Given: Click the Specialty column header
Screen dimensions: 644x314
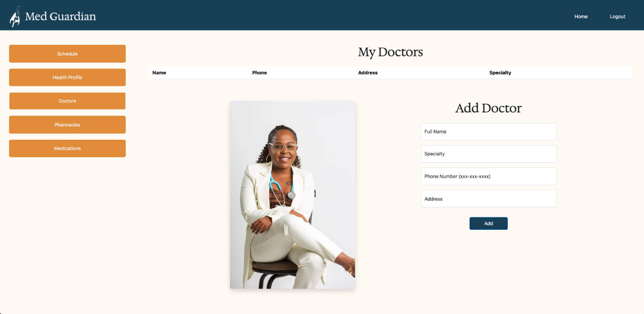Looking at the screenshot, I should (500, 73).
